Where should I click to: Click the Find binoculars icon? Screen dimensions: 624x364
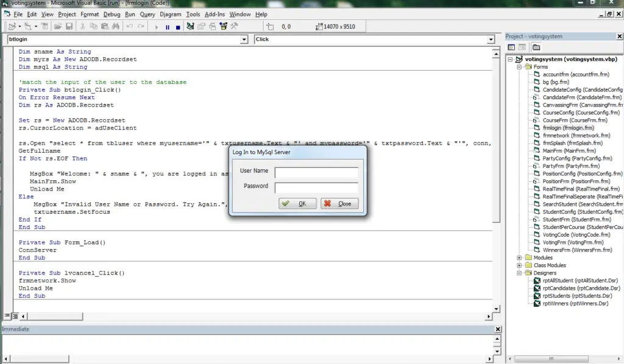[115, 27]
